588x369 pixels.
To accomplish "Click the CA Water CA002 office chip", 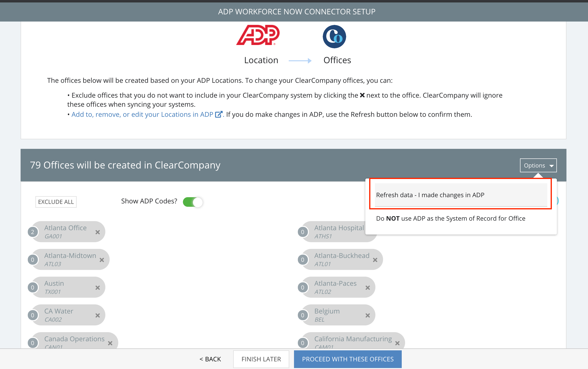I will [68, 315].
